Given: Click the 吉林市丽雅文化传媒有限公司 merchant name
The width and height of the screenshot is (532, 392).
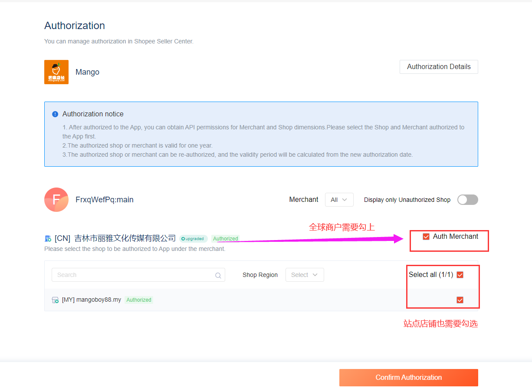Looking at the screenshot, I should pos(125,238).
